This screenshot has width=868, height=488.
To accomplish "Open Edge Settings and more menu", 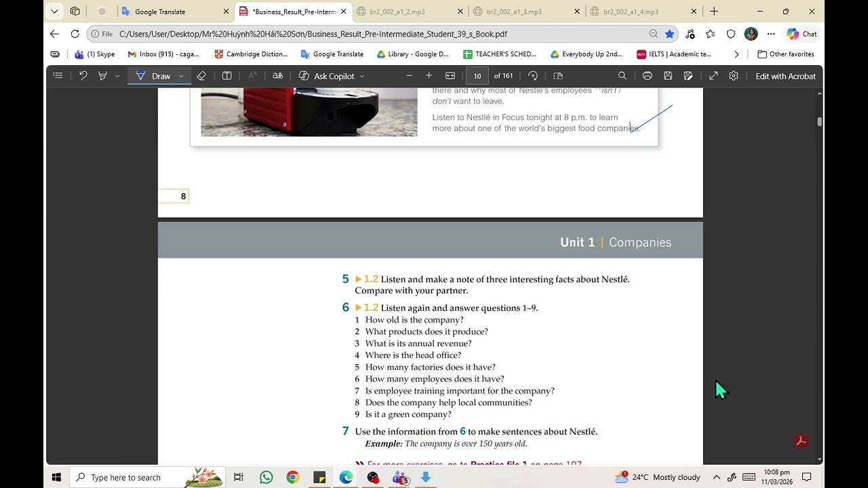I will 771,34.
